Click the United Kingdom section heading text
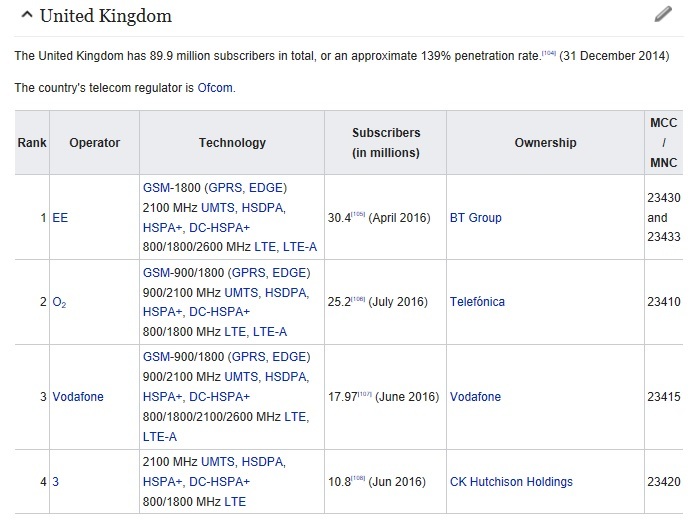Screen dimensions: 697x527 107,16
